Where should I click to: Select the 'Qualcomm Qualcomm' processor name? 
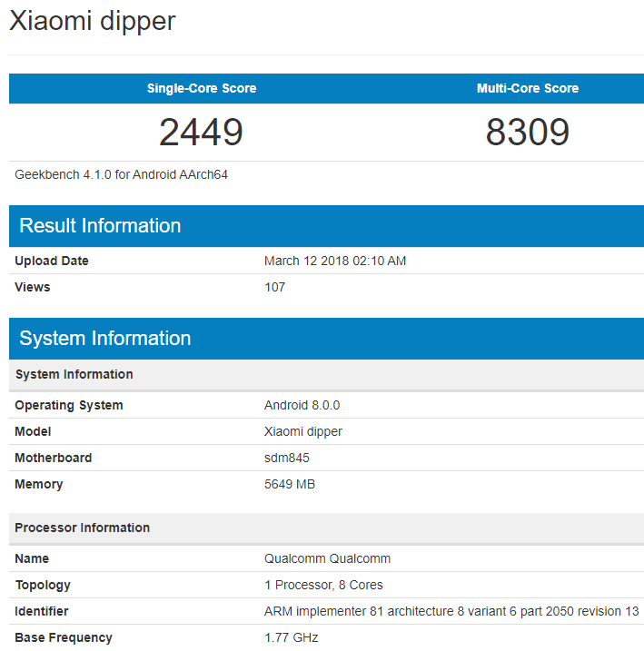coord(327,558)
